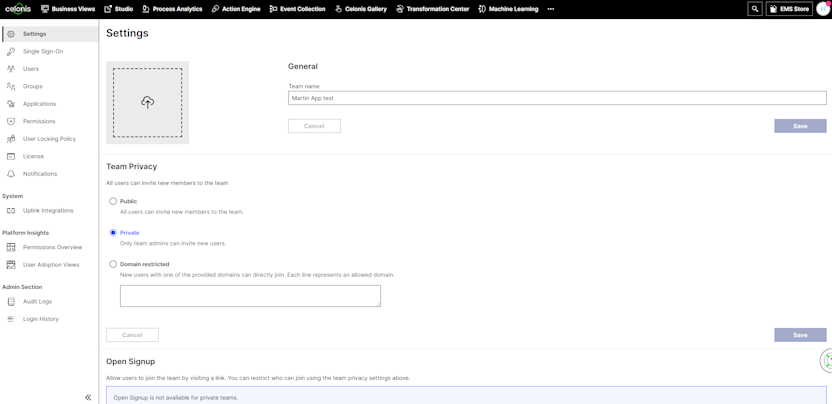Viewport: 832px width, 404px height.
Task: Open Uplink Integrations page
Action: pos(48,211)
